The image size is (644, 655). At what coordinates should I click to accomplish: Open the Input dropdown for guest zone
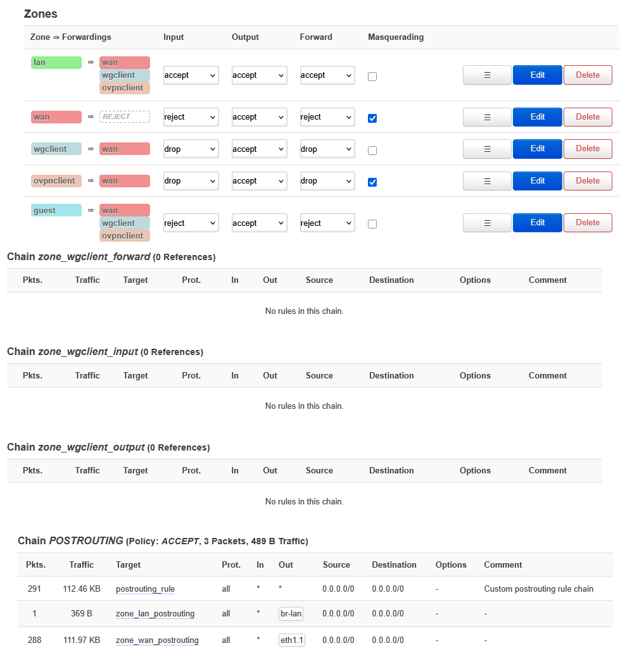point(191,223)
